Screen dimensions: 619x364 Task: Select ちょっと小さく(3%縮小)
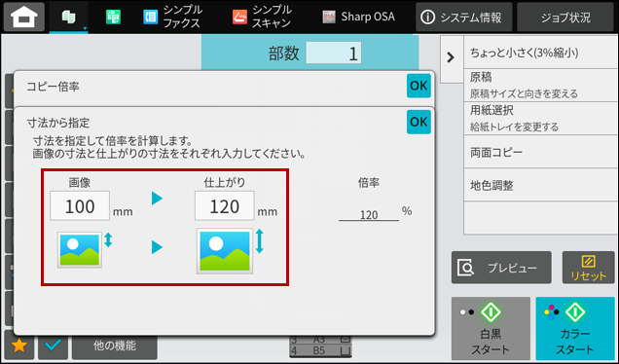(x=541, y=53)
